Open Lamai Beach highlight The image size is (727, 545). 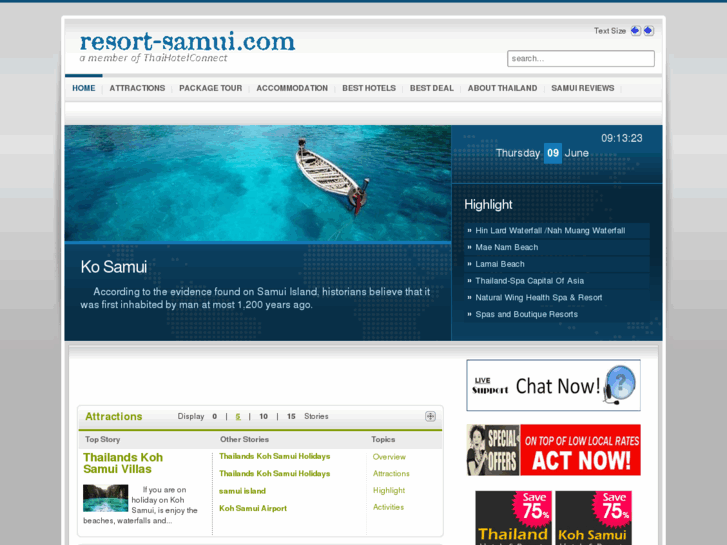coord(500,264)
